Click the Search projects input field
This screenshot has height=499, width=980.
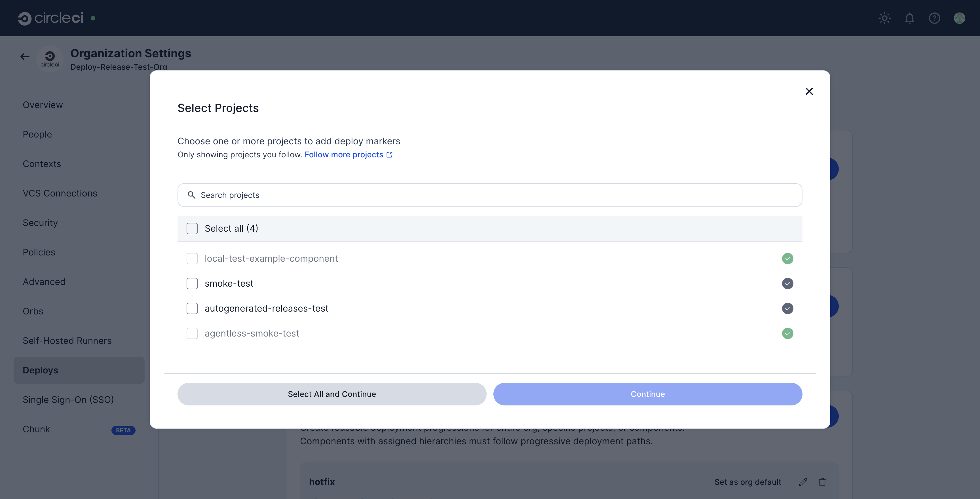click(x=490, y=195)
